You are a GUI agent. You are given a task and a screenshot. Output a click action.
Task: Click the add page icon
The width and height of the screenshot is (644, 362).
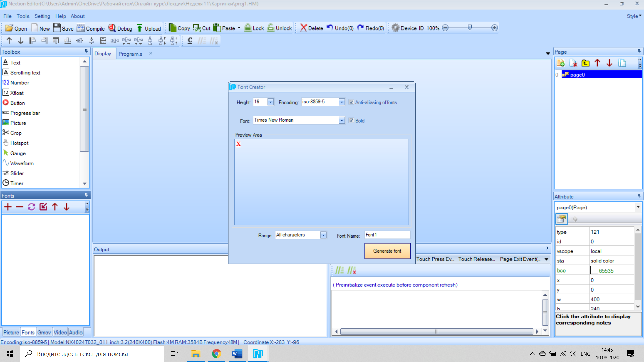coord(560,63)
